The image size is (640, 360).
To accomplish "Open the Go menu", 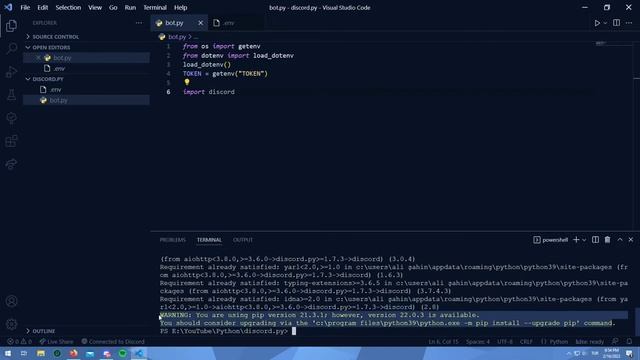I will (113, 7).
